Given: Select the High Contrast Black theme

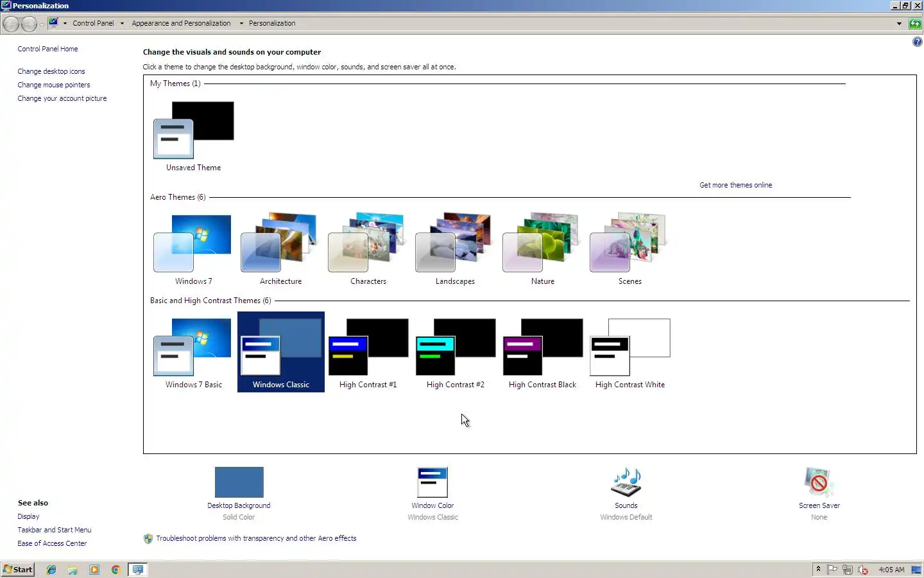Looking at the screenshot, I should (x=542, y=352).
